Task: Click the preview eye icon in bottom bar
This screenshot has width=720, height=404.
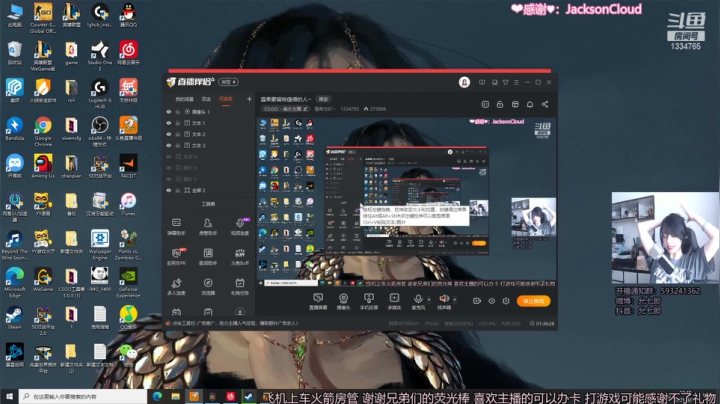Action: [x=491, y=301]
